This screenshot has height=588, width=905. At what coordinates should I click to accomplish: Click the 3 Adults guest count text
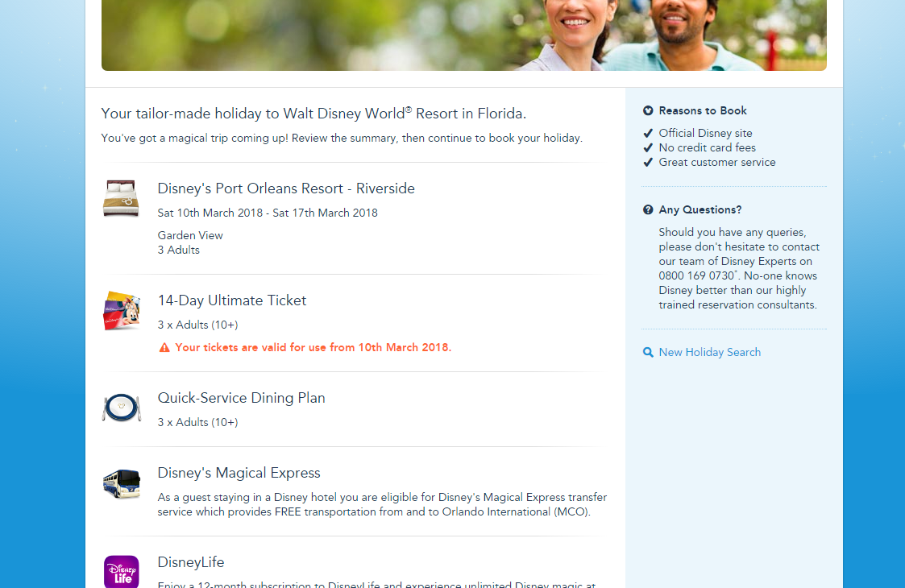click(x=178, y=250)
